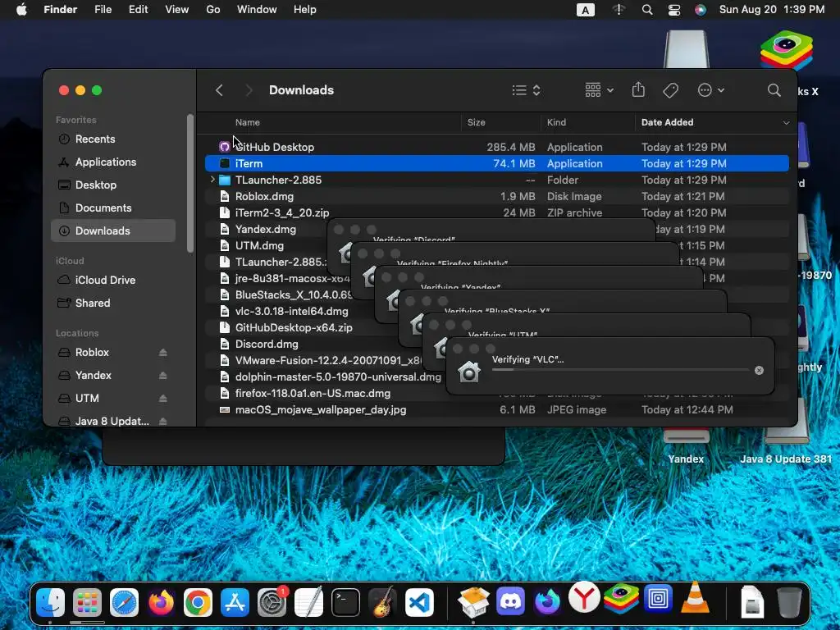Open Desktop in the sidebar

point(113,185)
